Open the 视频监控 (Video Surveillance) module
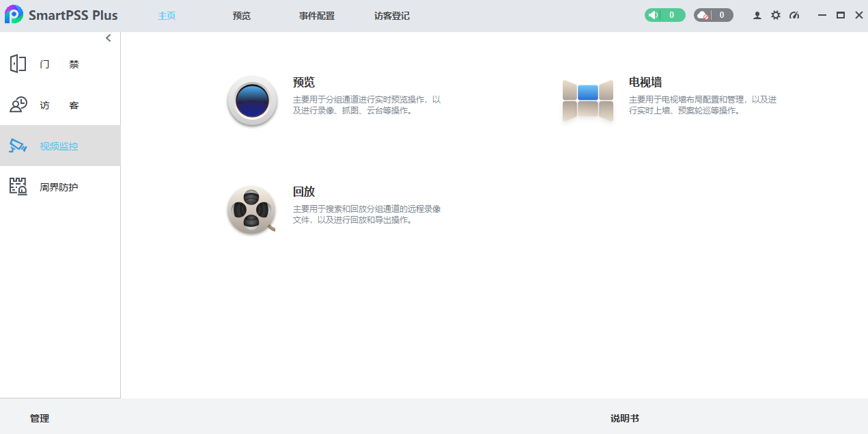This screenshot has width=868, height=434. coord(60,146)
